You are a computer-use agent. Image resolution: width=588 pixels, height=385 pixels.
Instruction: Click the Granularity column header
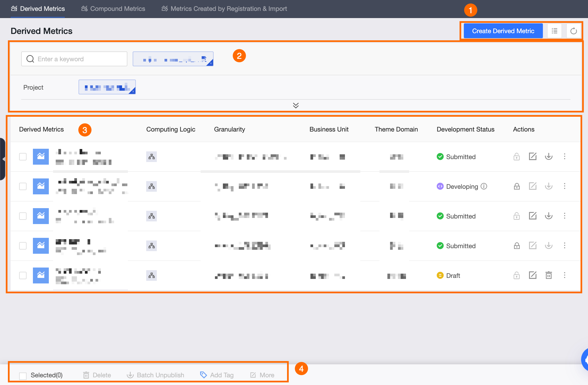(x=230, y=129)
